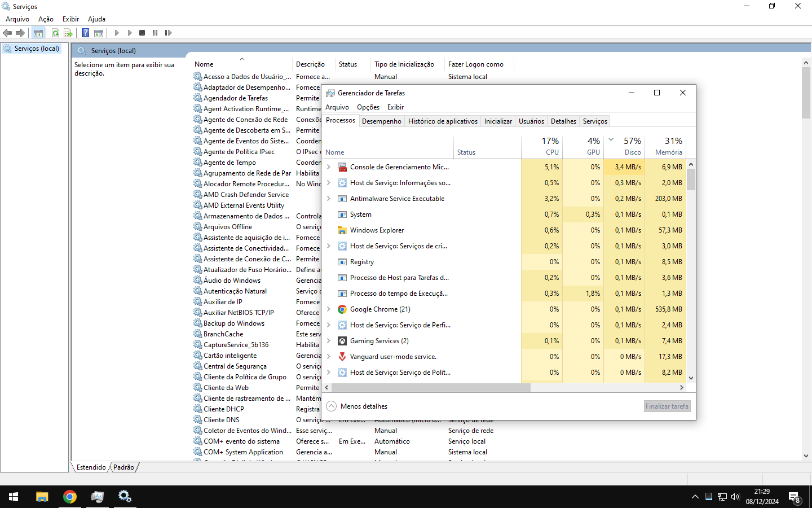The width and height of the screenshot is (812, 508).
Task: Expand Google Chrome (21) process group
Action: click(x=329, y=309)
